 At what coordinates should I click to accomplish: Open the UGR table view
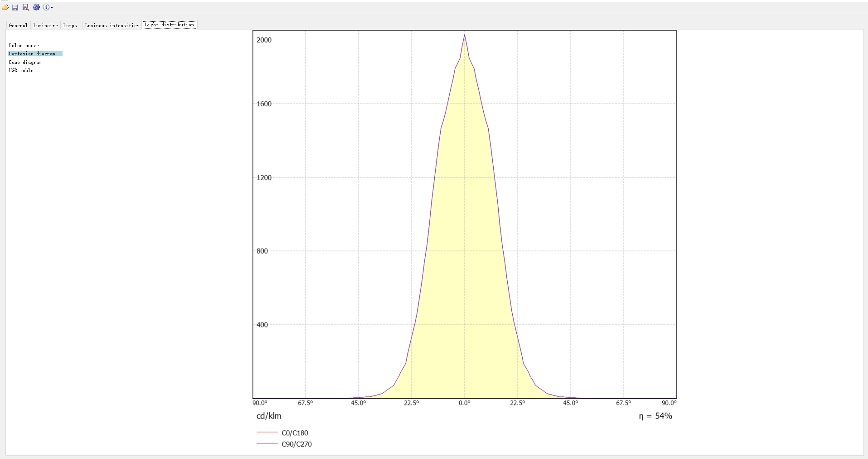[x=21, y=70]
